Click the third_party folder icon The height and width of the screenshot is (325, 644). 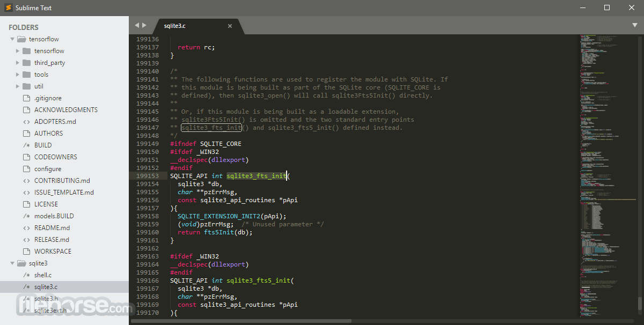click(26, 63)
